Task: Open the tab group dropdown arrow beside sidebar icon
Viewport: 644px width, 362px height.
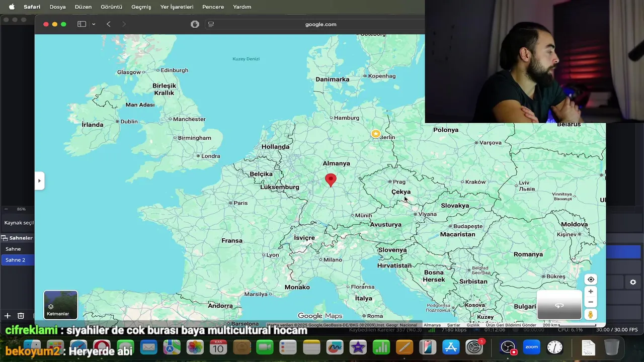Action: pos(94,24)
